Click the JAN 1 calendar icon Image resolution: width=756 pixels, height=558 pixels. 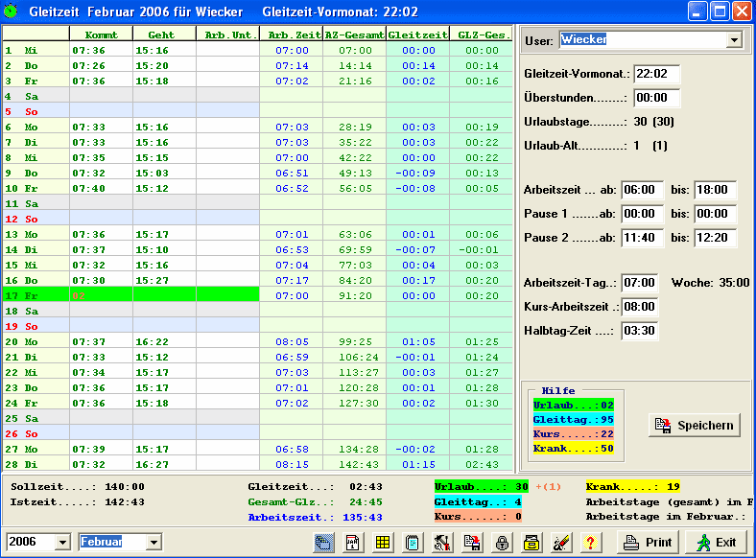pos(353,543)
